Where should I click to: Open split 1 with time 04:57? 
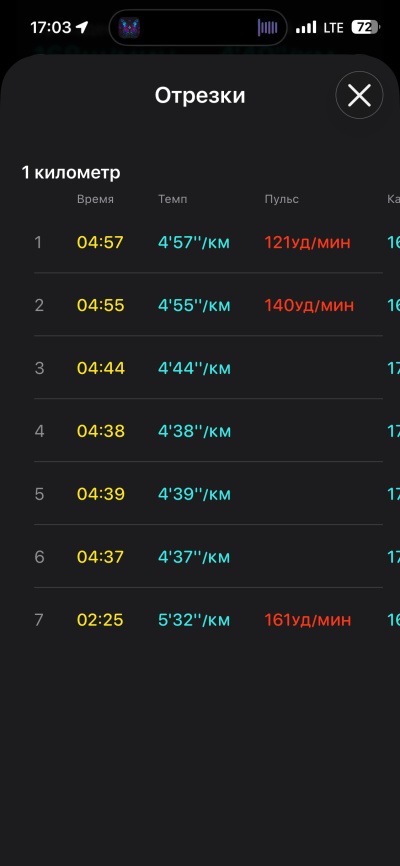(x=208, y=242)
